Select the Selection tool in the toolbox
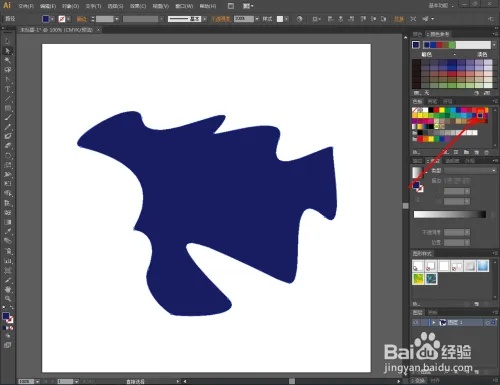This screenshot has width=500, height=385. click(7, 41)
